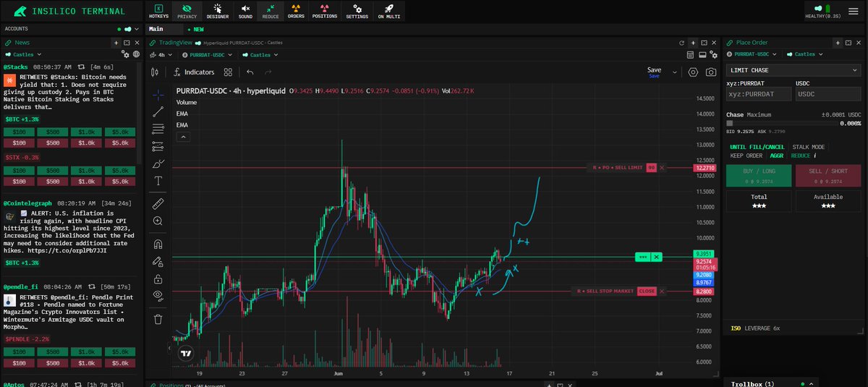
Task: Select the trend line drawing tool
Action: pos(158,112)
